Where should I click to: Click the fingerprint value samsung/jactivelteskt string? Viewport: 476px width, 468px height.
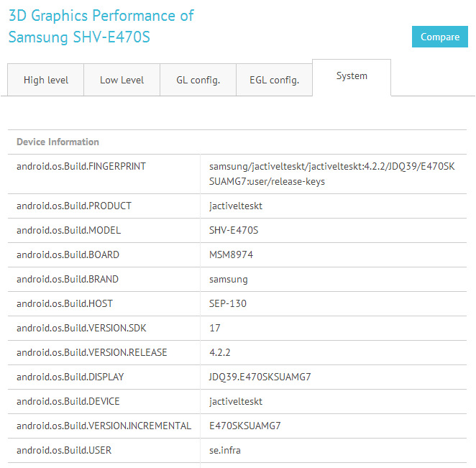pyautogui.click(x=331, y=174)
